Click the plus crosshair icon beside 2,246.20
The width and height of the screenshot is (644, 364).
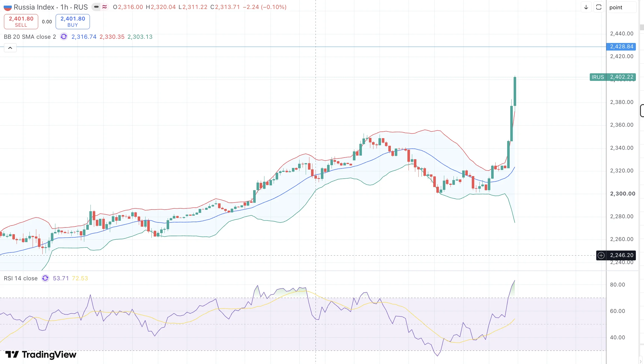(601, 255)
